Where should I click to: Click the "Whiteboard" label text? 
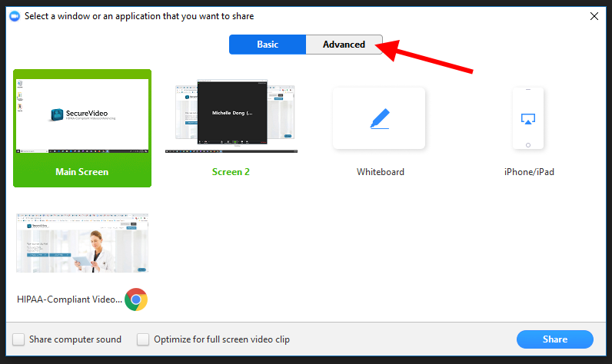pyautogui.click(x=380, y=172)
